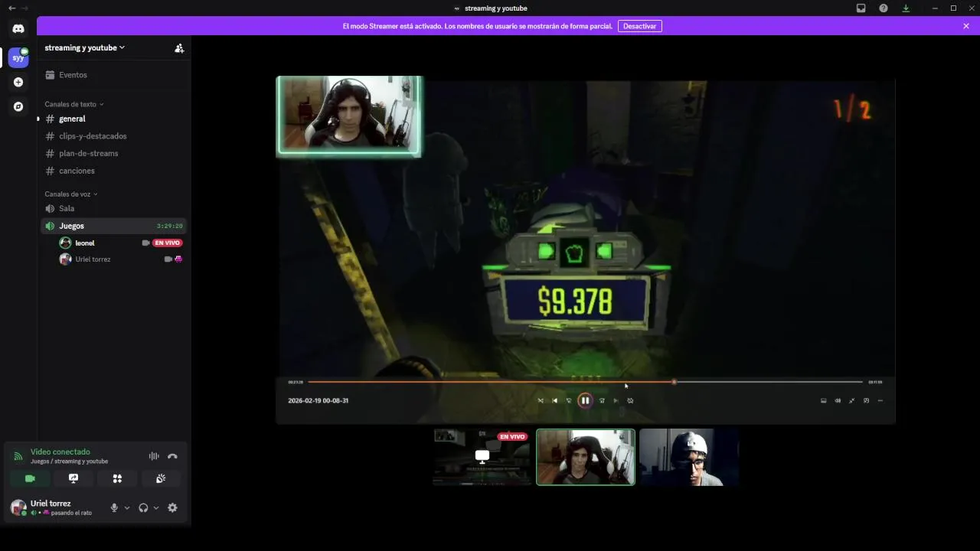Click the EN VIVO badge next to leonel
The image size is (980, 551).
(x=168, y=243)
